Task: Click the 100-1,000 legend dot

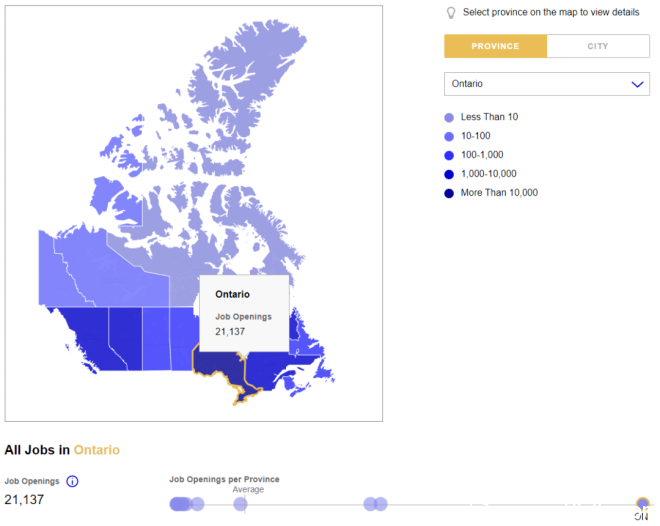Action: pyautogui.click(x=449, y=155)
